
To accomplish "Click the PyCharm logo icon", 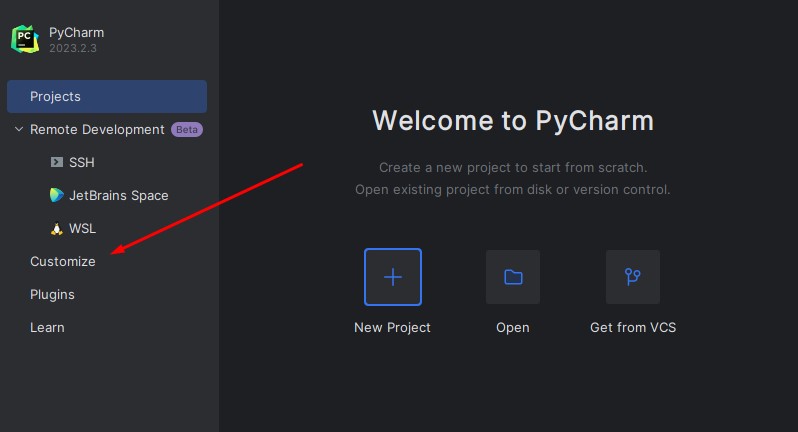I will [25, 39].
